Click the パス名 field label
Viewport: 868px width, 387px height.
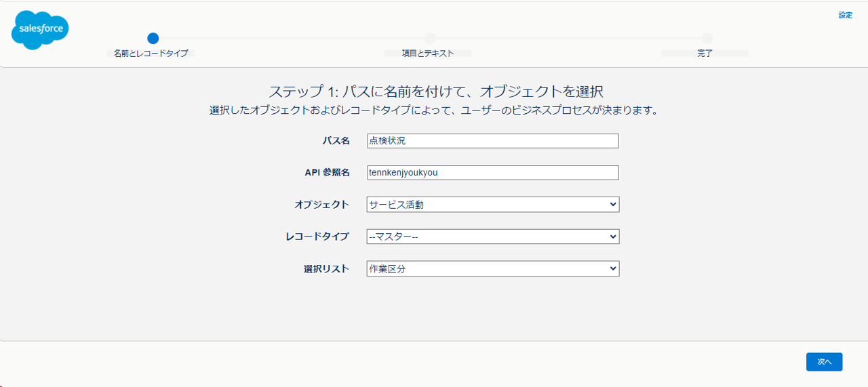336,141
